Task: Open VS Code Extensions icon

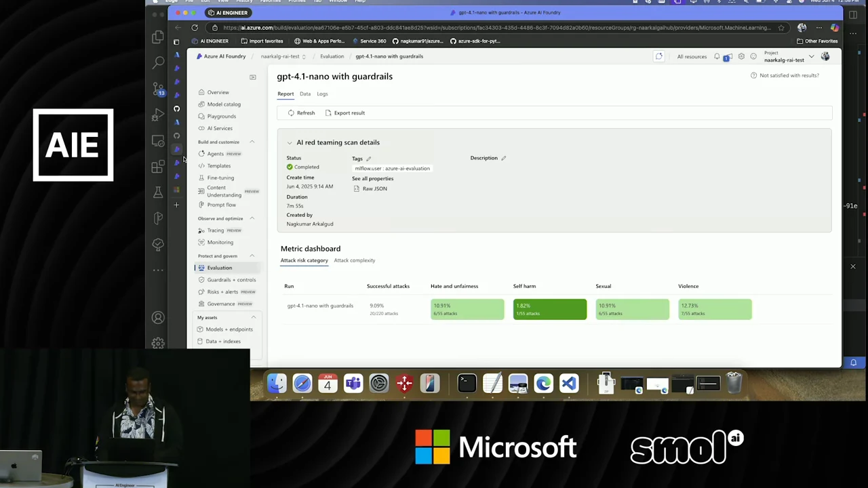Action: click(x=158, y=166)
